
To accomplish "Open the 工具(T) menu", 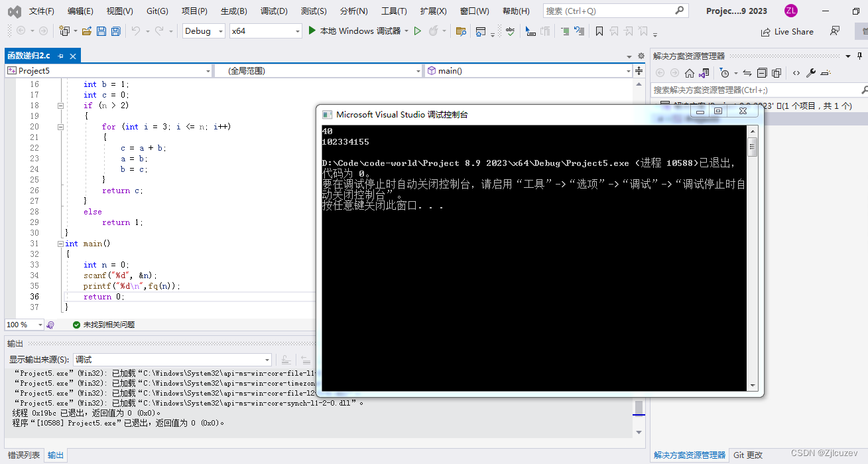I will pyautogui.click(x=394, y=11).
